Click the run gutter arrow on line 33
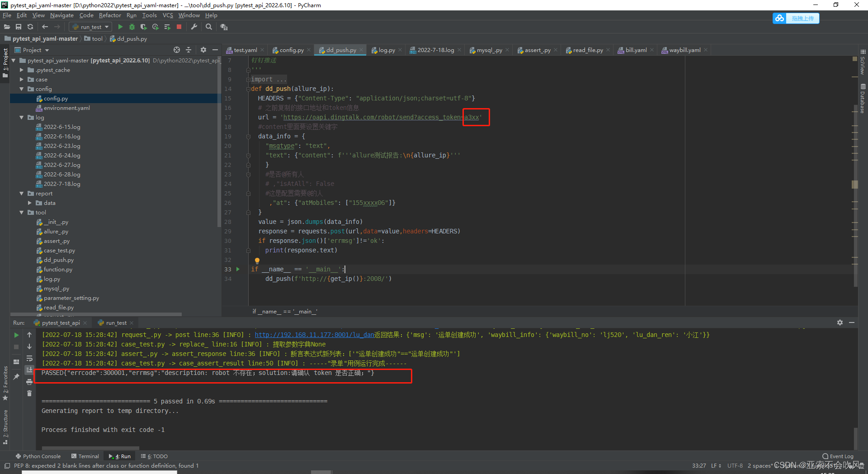This screenshot has height=474, width=868. tap(238, 269)
